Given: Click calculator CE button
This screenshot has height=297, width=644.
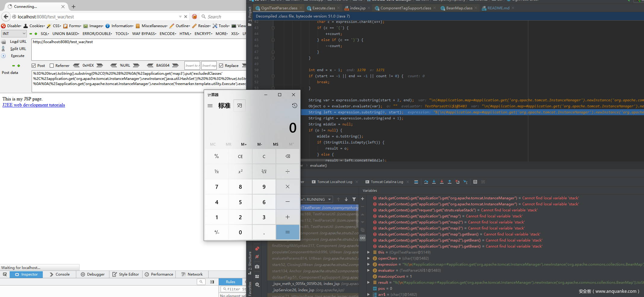Looking at the screenshot, I should [240, 156].
